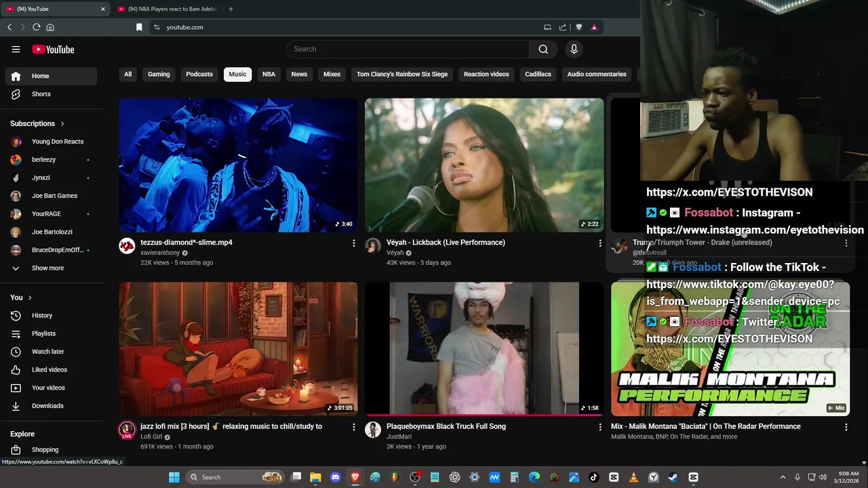Open JustMari channel link
The image size is (868, 488).
pos(399,437)
